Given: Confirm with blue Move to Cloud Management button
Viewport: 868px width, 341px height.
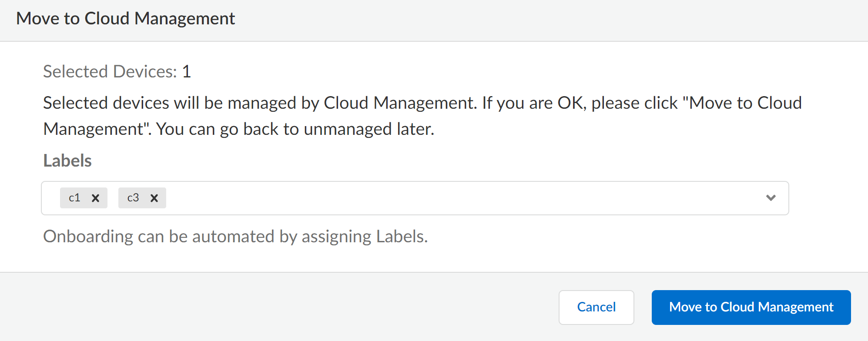Looking at the screenshot, I should click(751, 307).
